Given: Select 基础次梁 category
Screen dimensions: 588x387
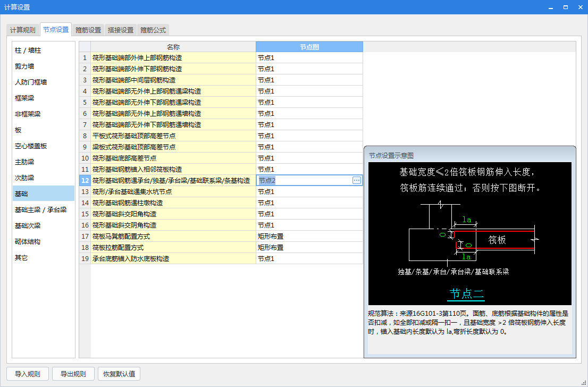Looking at the screenshot, I should pos(44,226).
